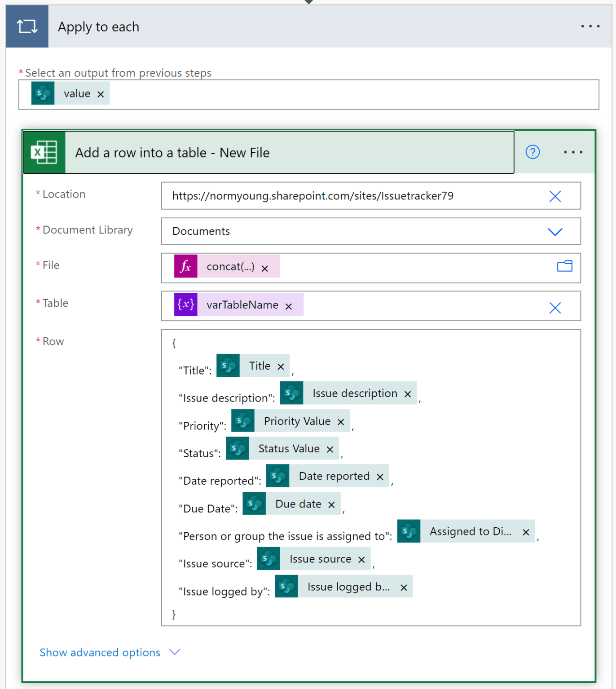Open the ellipsis menu on the Excel action
The height and width of the screenshot is (689, 616).
pos(573,152)
